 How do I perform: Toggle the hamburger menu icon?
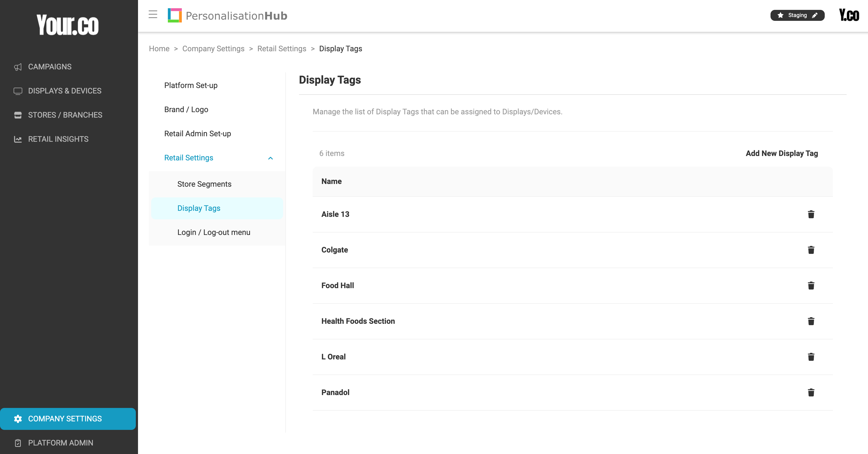153,15
